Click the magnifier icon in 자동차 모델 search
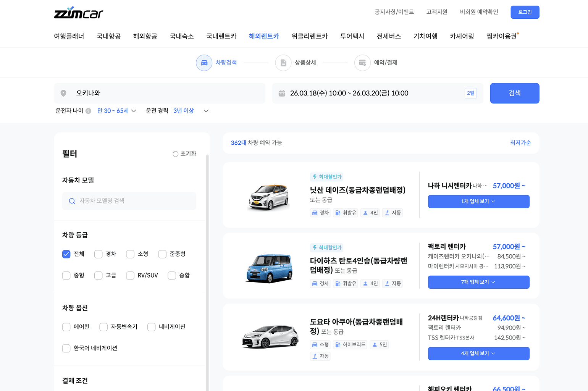The image size is (588, 391). [x=72, y=201]
